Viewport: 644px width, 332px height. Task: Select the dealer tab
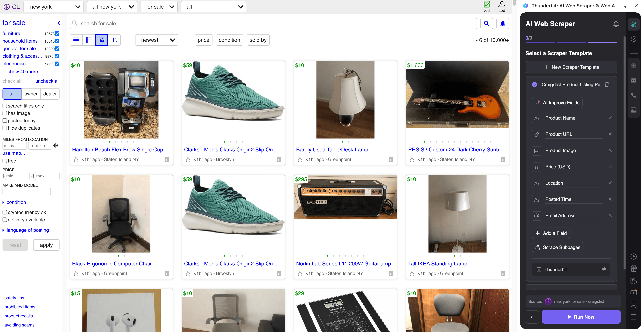tap(50, 94)
